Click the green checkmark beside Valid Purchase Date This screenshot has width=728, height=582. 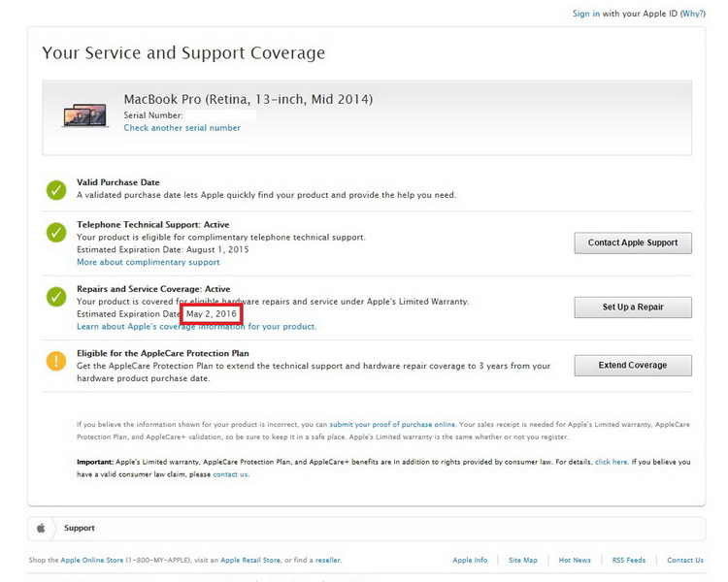click(x=56, y=189)
